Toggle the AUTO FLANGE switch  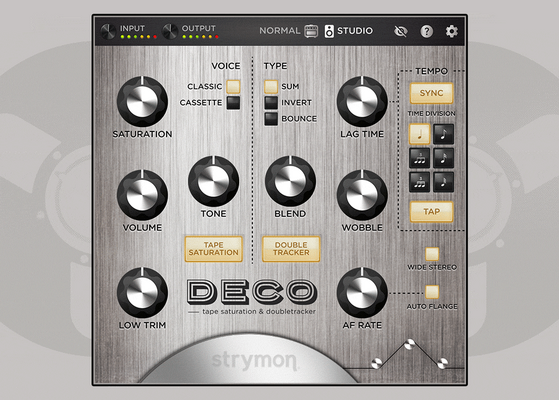coord(432,292)
